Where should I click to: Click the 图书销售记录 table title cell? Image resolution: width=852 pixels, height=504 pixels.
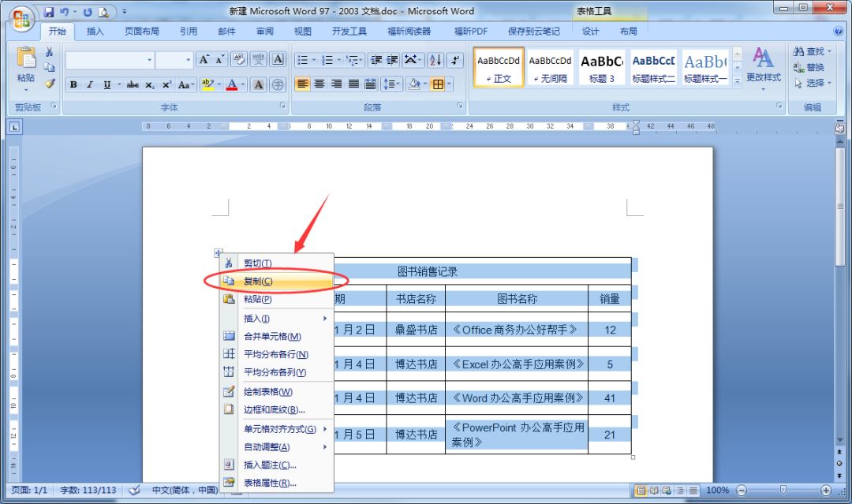[428, 271]
